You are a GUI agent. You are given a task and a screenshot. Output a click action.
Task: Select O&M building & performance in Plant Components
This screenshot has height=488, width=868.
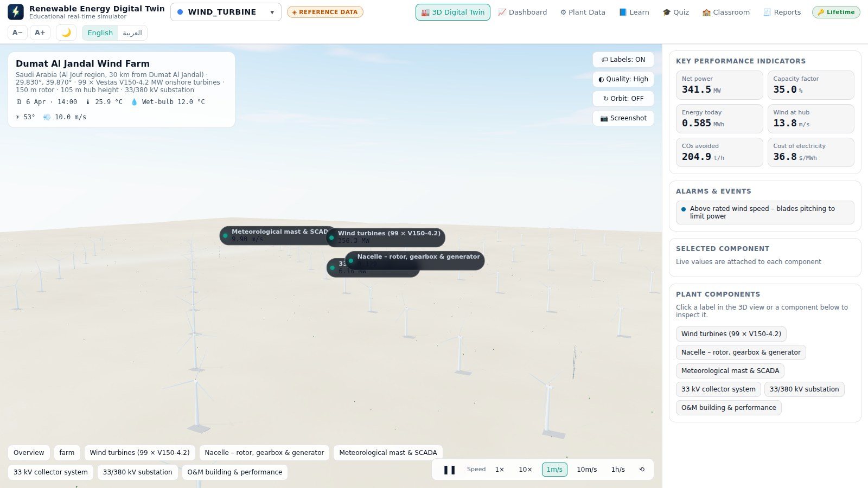pos(729,408)
